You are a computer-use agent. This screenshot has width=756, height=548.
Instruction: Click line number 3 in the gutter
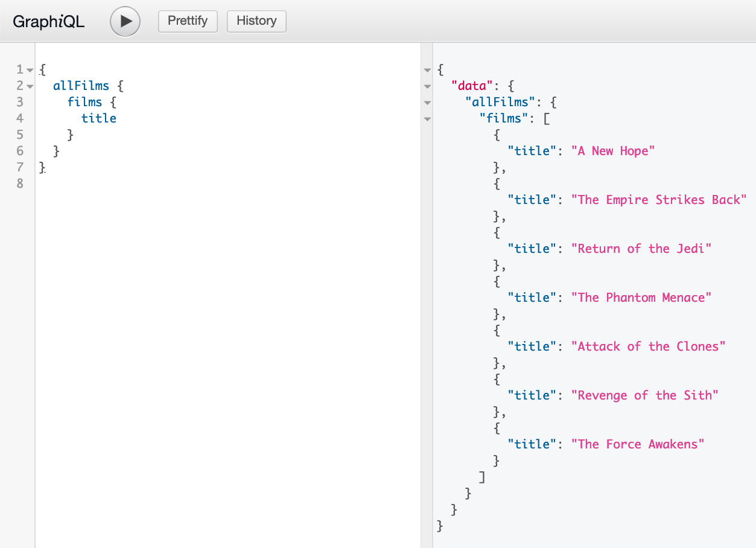coord(20,102)
